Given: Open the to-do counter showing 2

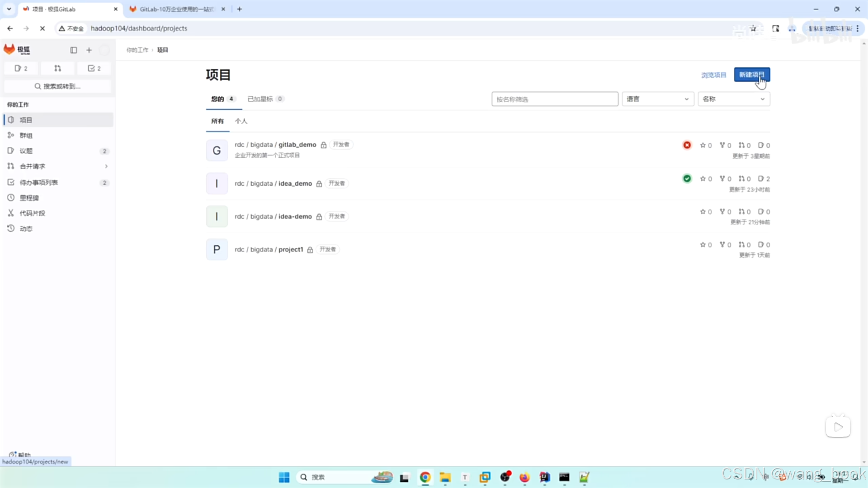Looking at the screenshot, I should click(94, 68).
